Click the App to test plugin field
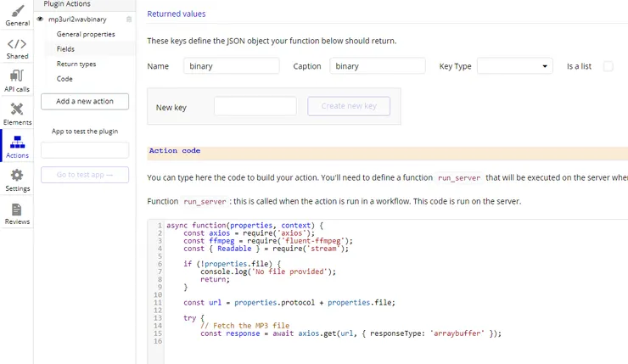628x364 pixels. pyautogui.click(x=85, y=150)
